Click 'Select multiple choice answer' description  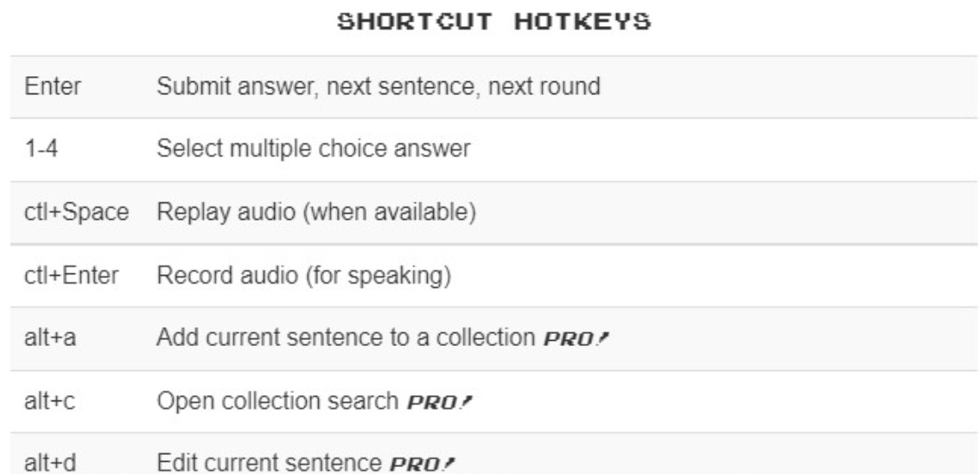click(313, 150)
